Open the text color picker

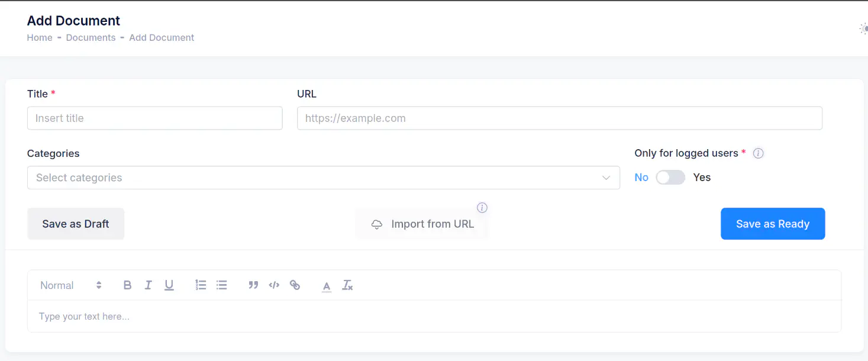[327, 286]
